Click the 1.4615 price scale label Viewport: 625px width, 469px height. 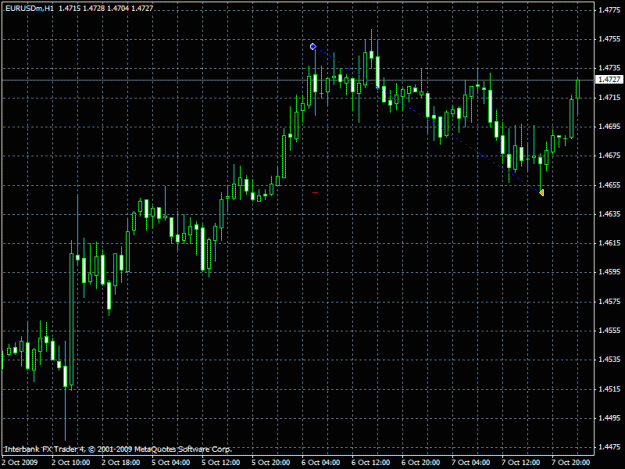tap(609, 243)
